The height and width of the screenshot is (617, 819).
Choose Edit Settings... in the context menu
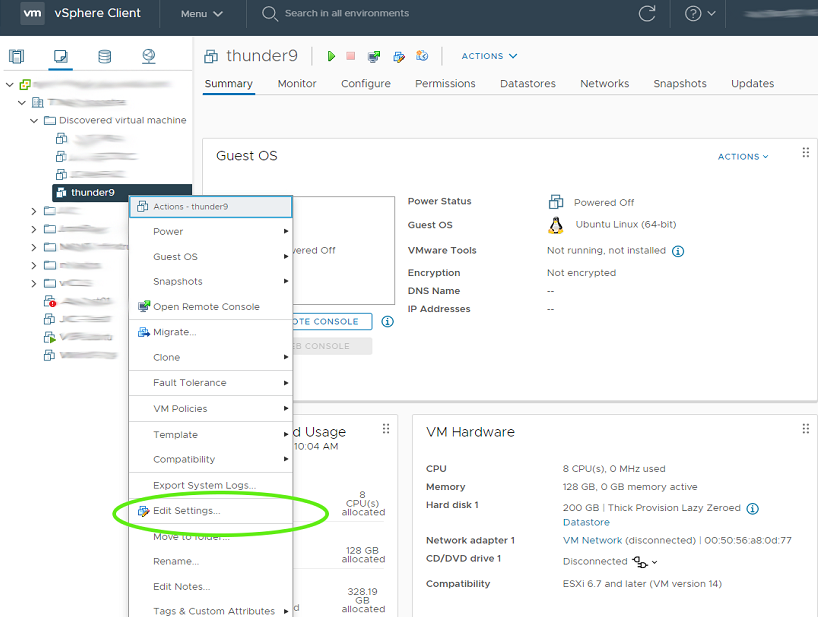(210, 511)
